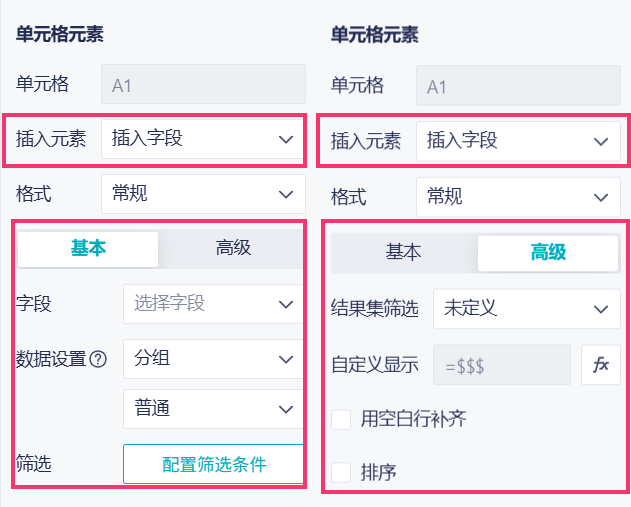Open the 选择字段 field dropdown
This screenshot has width=631, height=507.
pyautogui.click(x=212, y=303)
